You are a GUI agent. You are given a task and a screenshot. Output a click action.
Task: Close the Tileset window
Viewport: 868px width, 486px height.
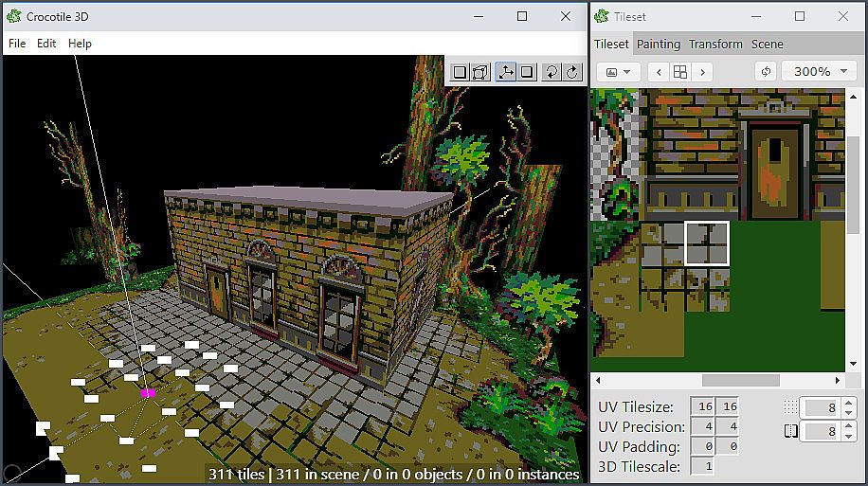pyautogui.click(x=843, y=17)
